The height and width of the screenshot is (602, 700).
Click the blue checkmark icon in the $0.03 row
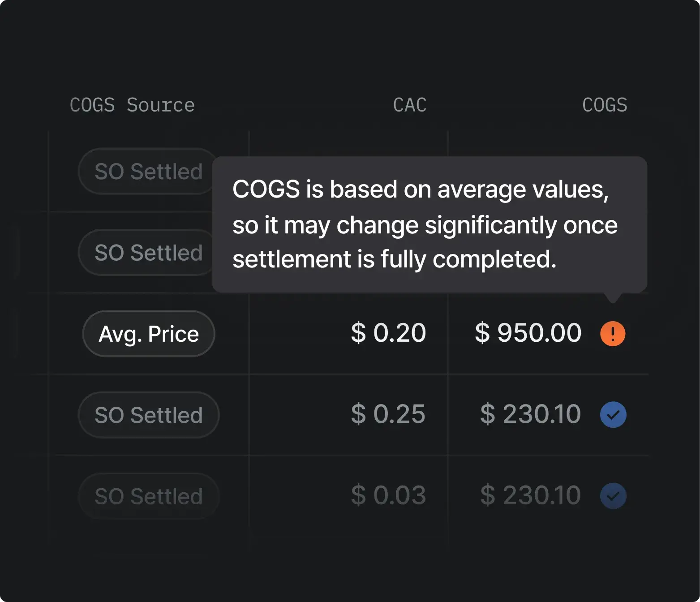pyautogui.click(x=613, y=496)
